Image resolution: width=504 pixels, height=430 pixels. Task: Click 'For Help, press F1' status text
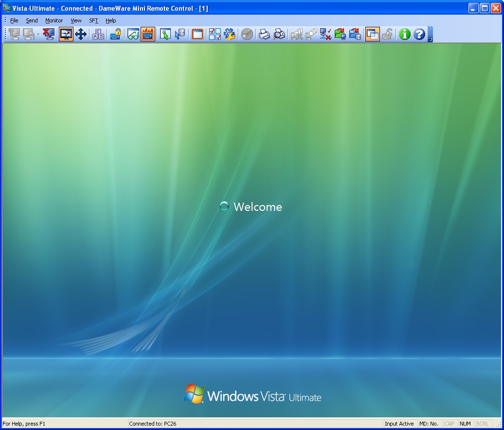24,424
